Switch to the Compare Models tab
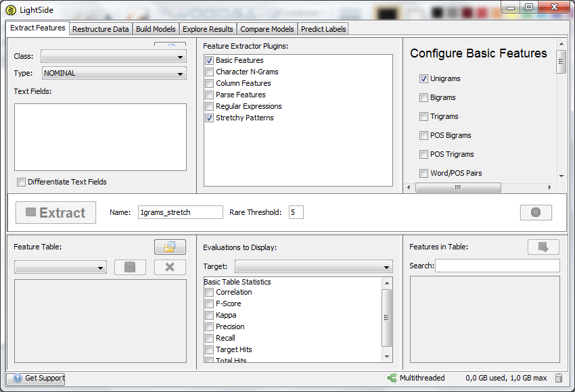 [267, 29]
